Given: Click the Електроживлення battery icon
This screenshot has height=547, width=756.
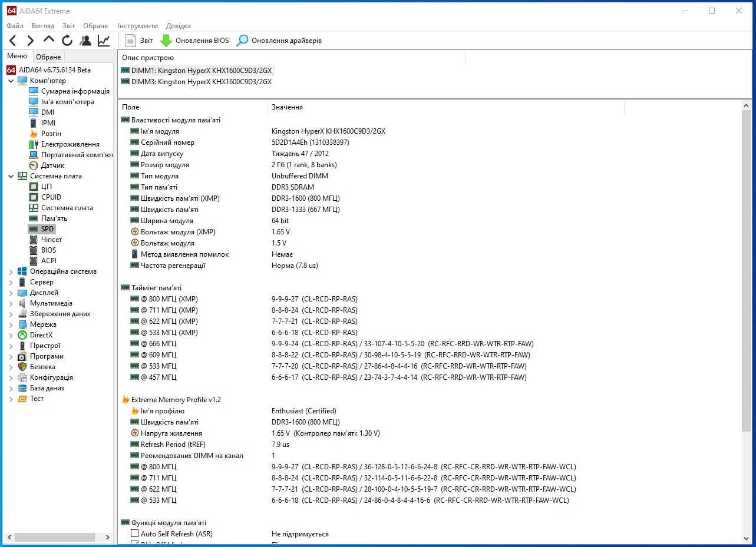Looking at the screenshot, I should pyautogui.click(x=34, y=144).
